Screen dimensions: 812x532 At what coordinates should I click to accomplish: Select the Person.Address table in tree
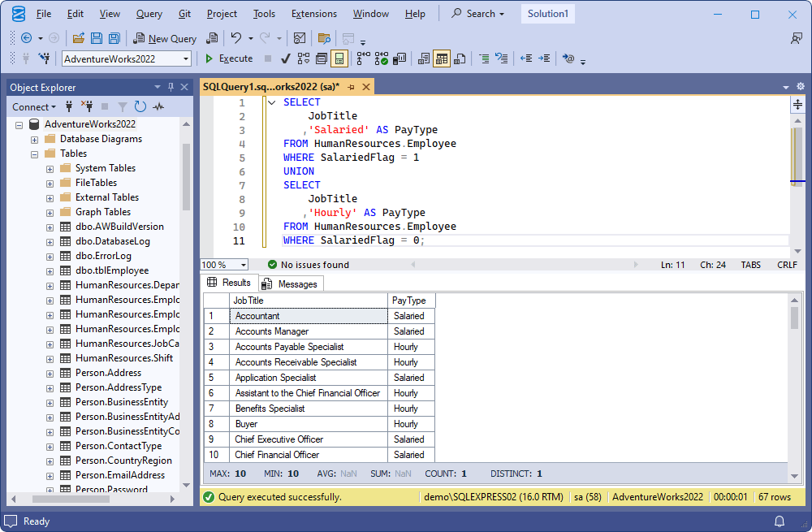coord(108,373)
